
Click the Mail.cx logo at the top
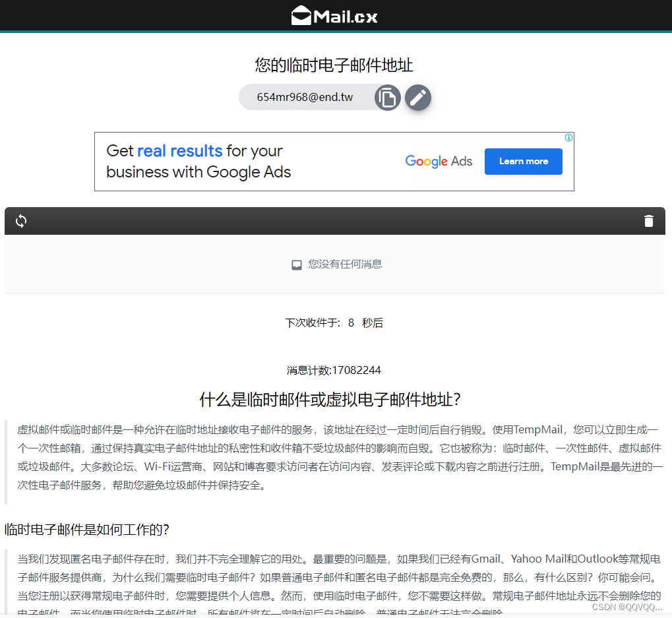pyautogui.click(x=334, y=15)
